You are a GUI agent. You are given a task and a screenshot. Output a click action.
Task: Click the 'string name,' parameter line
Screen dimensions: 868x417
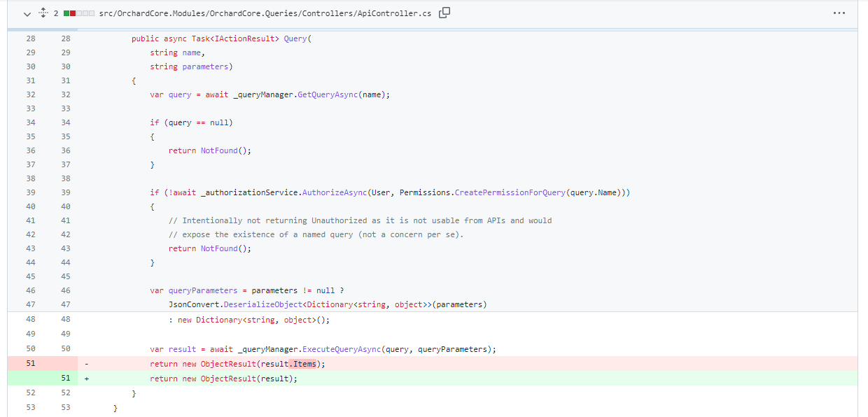(177, 52)
